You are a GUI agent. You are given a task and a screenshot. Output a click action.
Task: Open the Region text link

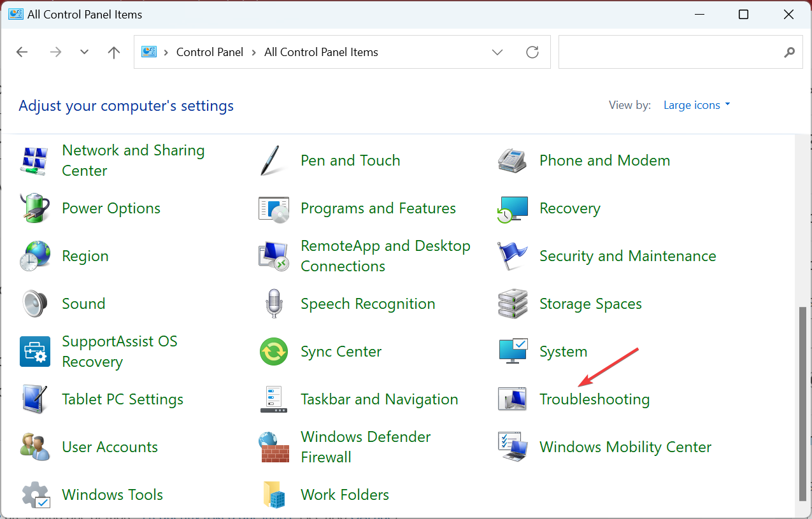[x=85, y=256]
